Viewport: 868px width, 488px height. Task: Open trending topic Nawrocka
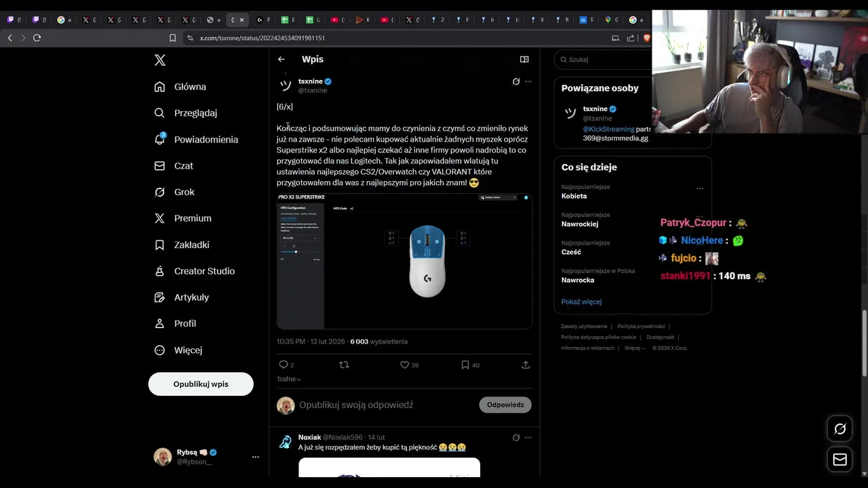pyautogui.click(x=578, y=280)
